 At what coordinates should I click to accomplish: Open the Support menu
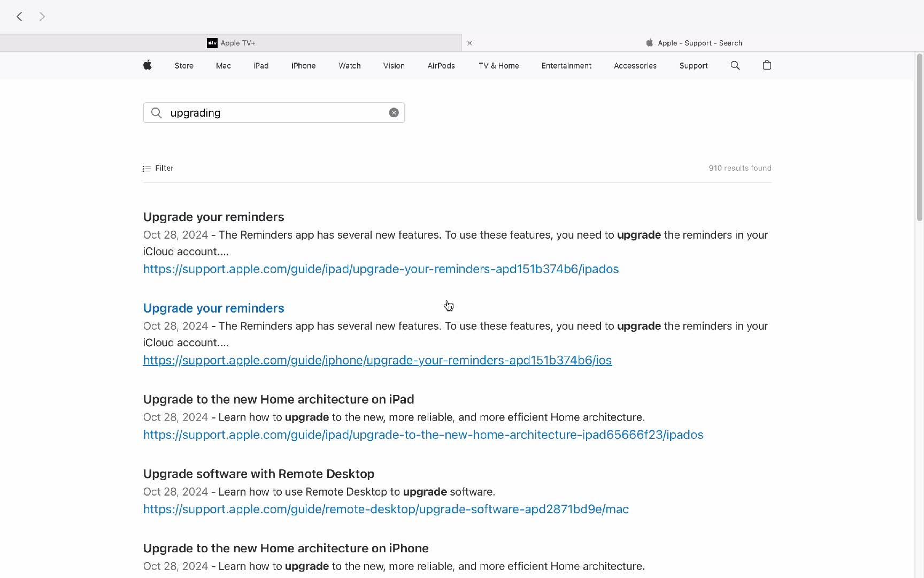click(694, 66)
